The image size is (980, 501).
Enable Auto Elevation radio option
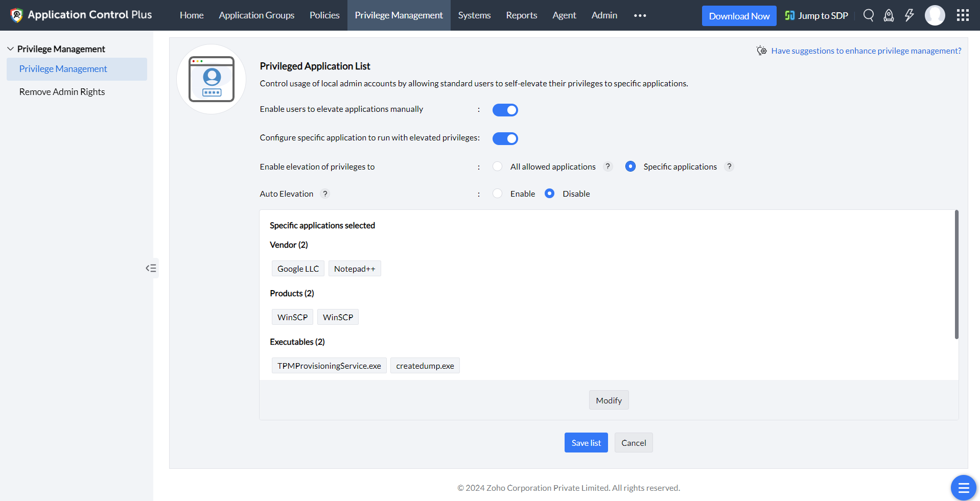coord(497,194)
